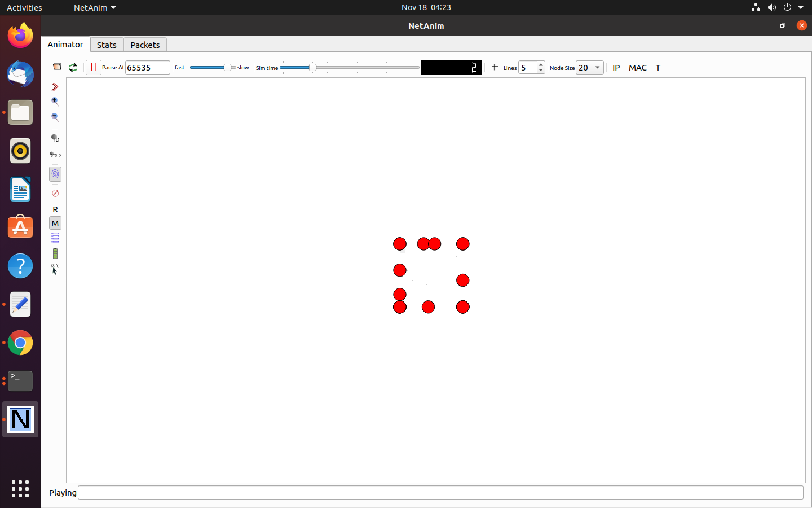Open the Node Size dropdown

[x=589, y=67]
